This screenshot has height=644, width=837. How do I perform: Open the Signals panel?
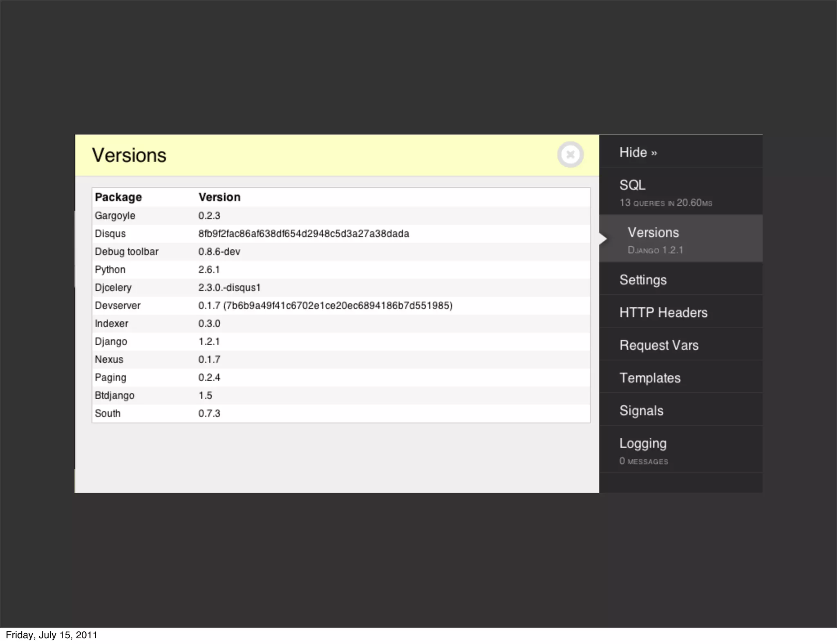[641, 411]
